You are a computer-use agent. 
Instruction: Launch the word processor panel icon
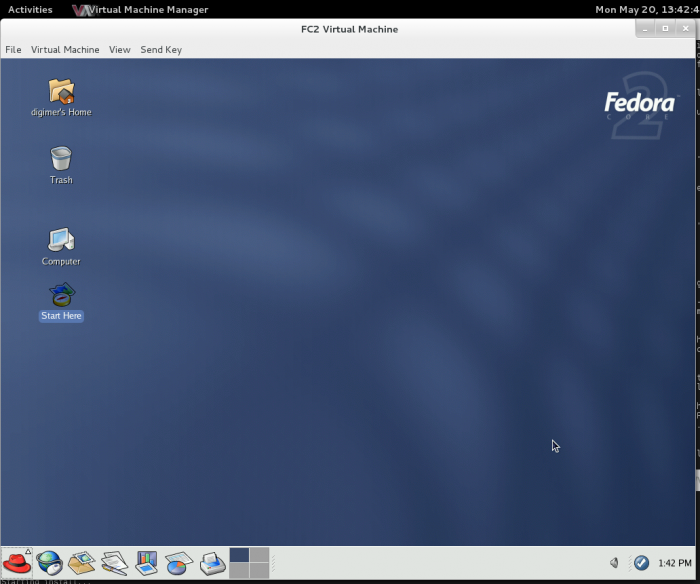114,563
